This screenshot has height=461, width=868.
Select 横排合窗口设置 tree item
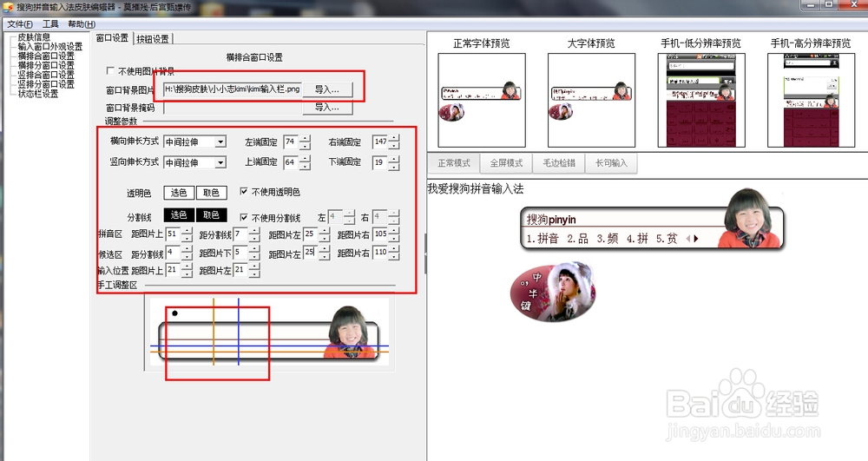pos(46,56)
